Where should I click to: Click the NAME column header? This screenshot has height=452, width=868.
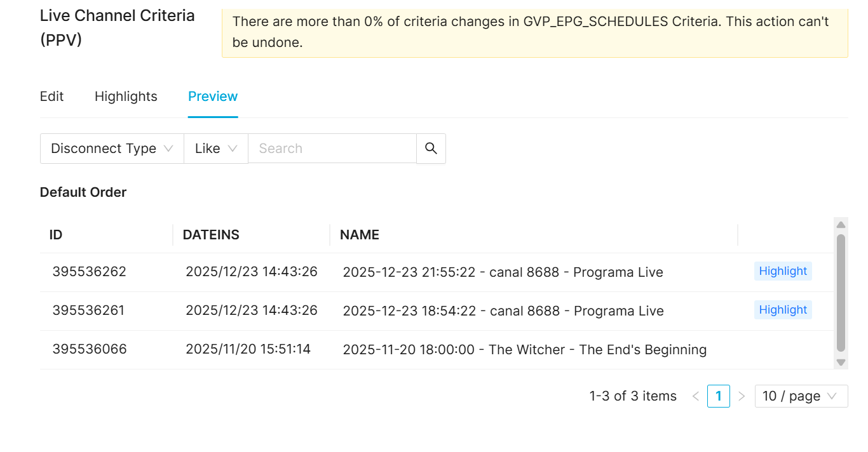(360, 235)
